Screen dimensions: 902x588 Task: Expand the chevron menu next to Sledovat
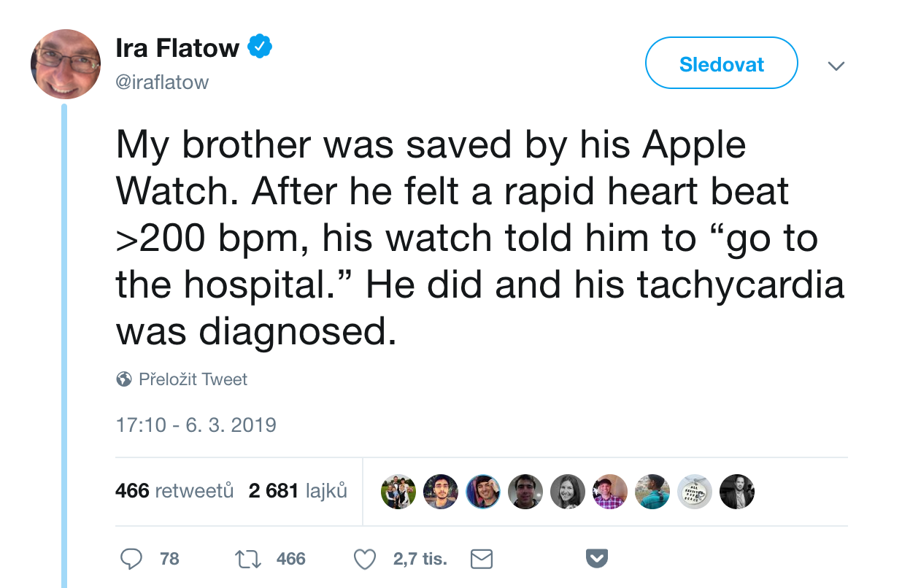pos(836,66)
